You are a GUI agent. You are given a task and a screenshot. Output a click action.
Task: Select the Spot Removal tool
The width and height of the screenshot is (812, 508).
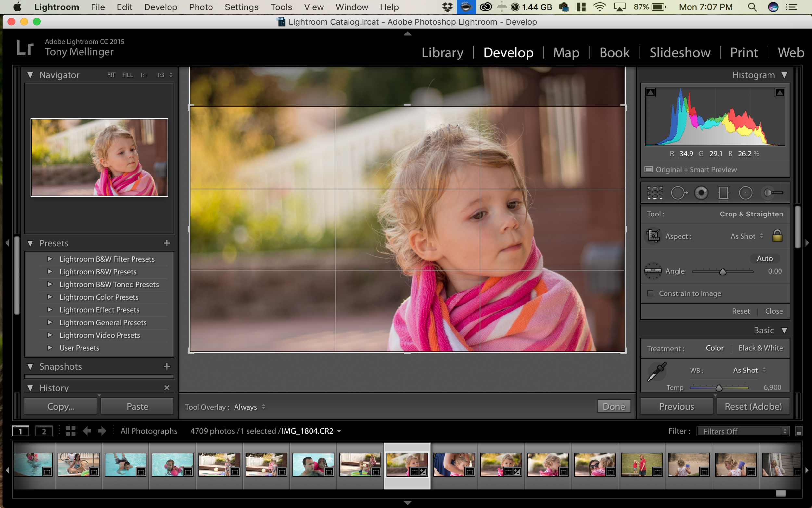[679, 193]
